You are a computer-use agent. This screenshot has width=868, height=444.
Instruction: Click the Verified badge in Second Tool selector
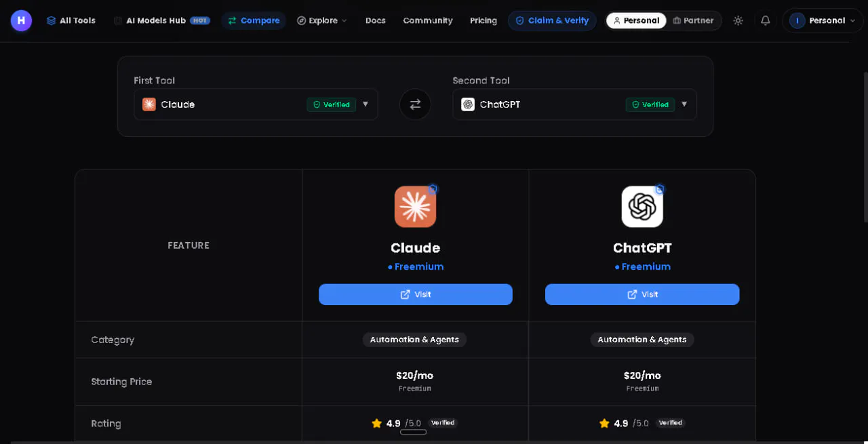(650, 104)
